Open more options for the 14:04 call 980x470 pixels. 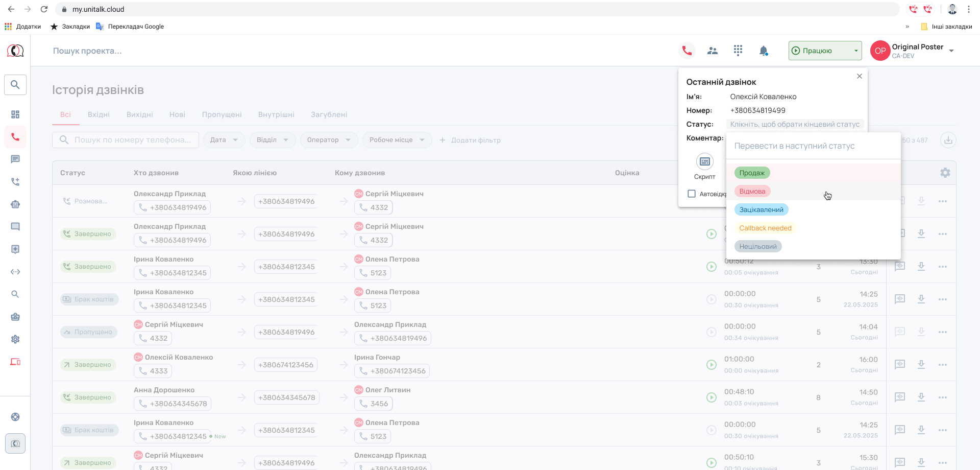coord(943,332)
